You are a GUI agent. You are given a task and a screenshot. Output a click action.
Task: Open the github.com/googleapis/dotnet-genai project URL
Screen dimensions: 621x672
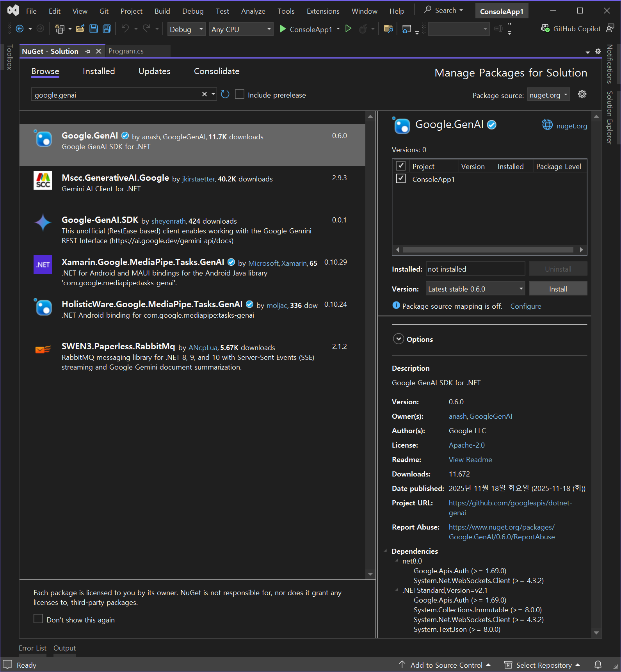tap(510, 507)
